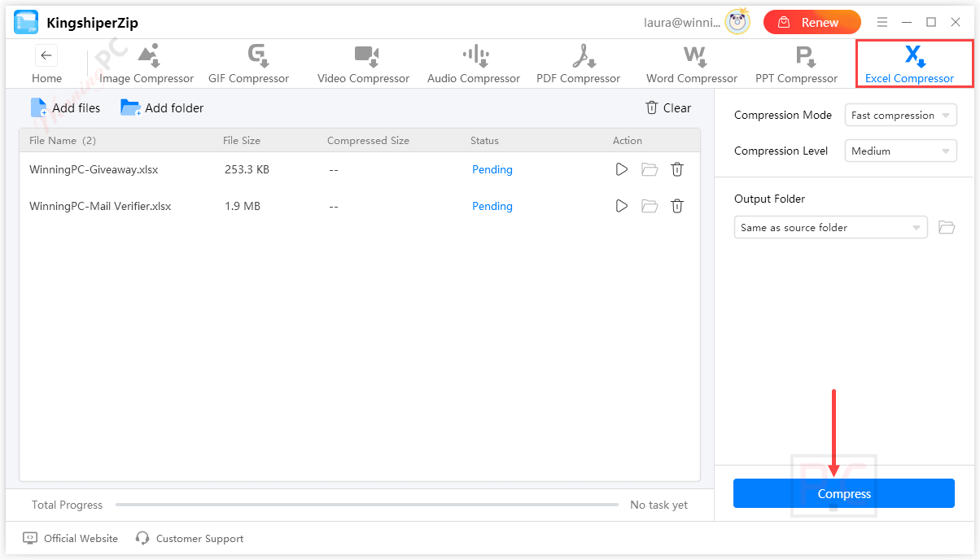
Task: Select the Excel Compressor tab
Action: [914, 63]
